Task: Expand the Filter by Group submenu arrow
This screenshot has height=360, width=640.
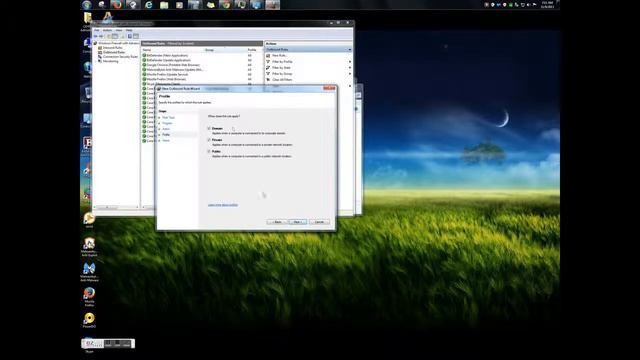Action: pos(350,74)
